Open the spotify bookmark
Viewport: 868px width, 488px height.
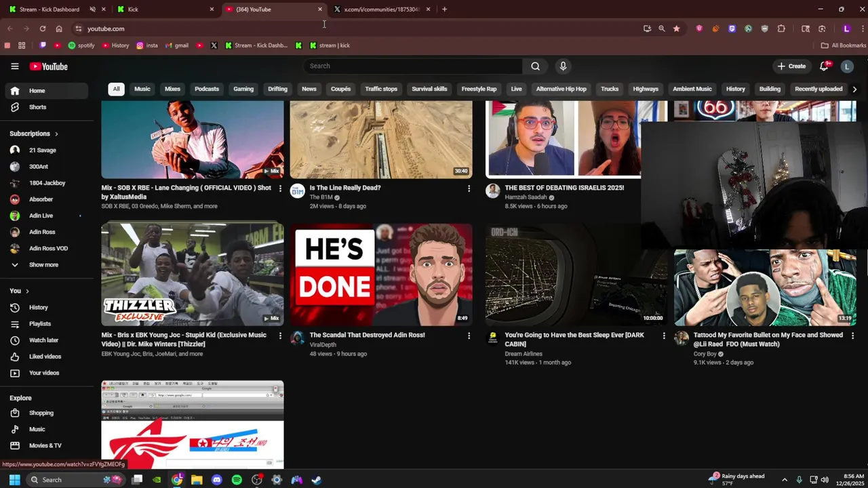[81, 45]
